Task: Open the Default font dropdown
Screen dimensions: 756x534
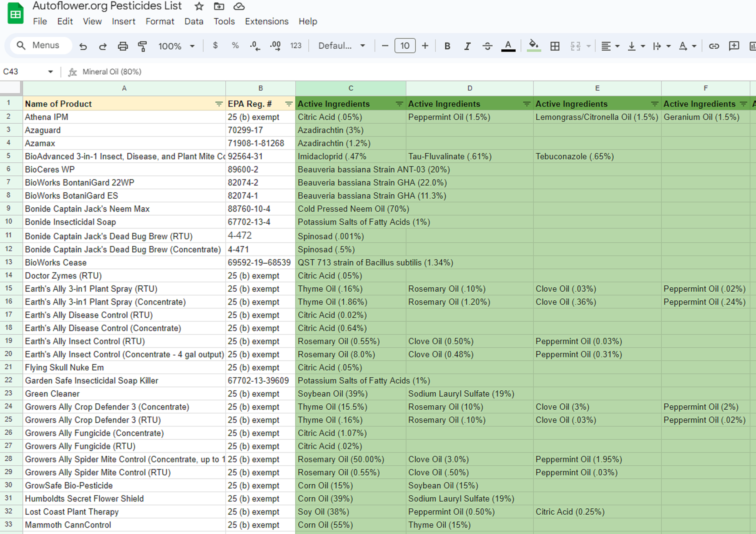Action: click(x=341, y=46)
